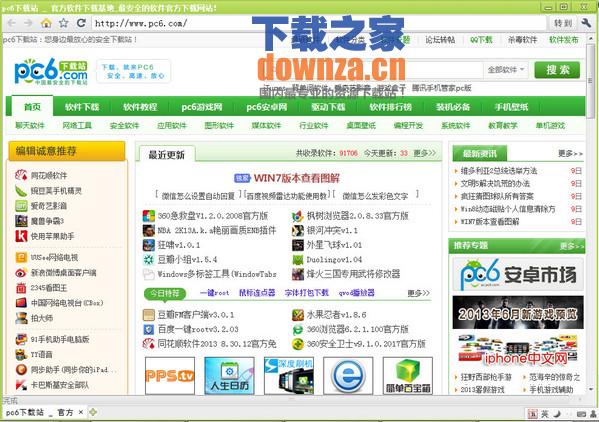Open the 2013年6月新游戏预览 banner

pyautogui.click(x=518, y=312)
